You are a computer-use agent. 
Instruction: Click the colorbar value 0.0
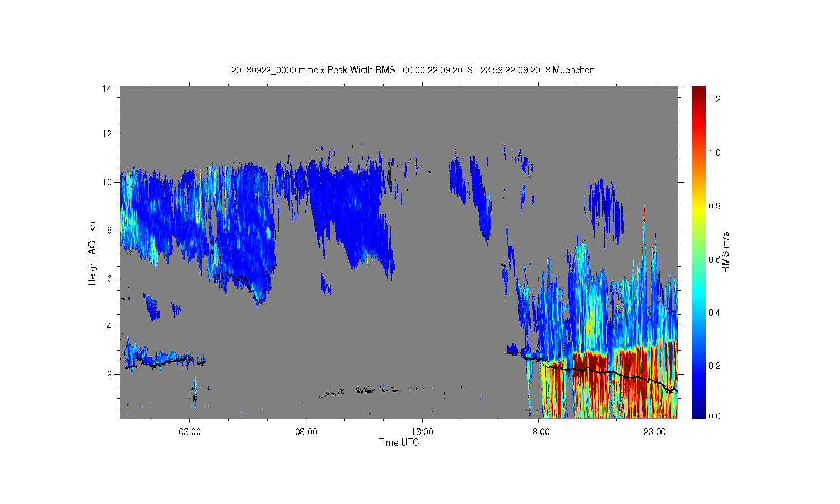click(714, 416)
